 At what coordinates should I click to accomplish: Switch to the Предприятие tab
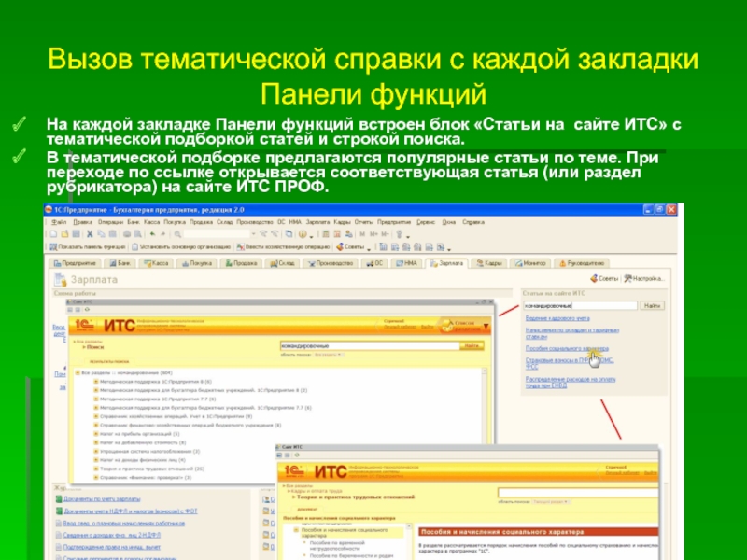pyautogui.click(x=76, y=263)
